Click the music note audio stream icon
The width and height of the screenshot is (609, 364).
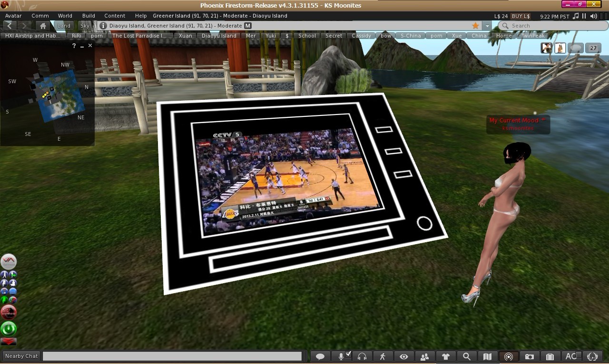pos(576,16)
